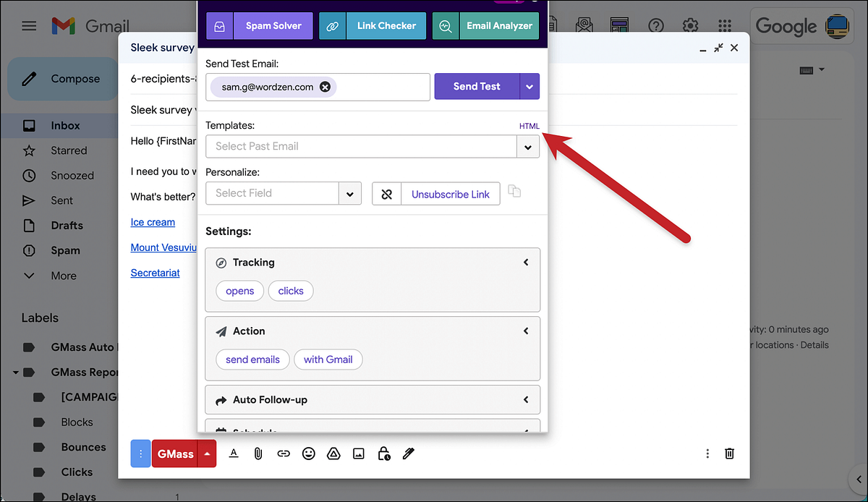Switch templates to HTML view
This screenshot has width=868, height=502.
point(529,125)
